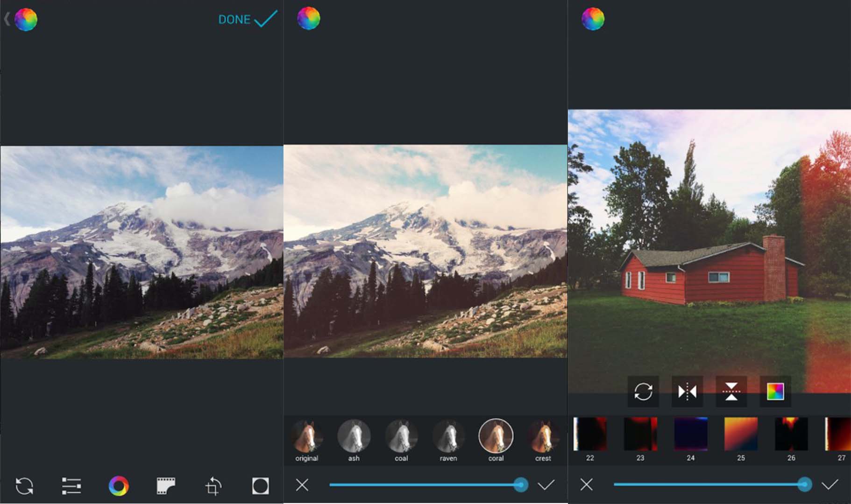Choose the crest filter
Image resolution: width=851 pixels, height=504 pixels.
coord(543,436)
